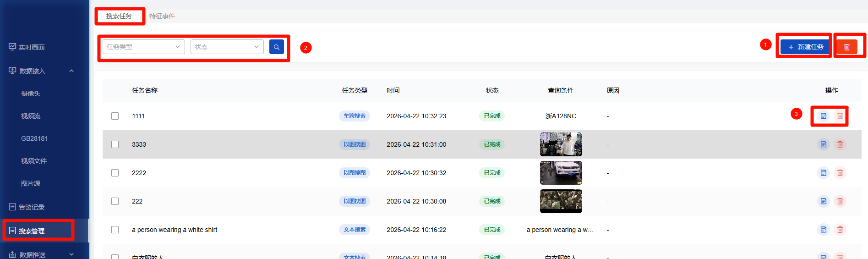The width and height of the screenshot is (868, 259).
Task: View details of task 222
Action: click(x=824, y=201)
